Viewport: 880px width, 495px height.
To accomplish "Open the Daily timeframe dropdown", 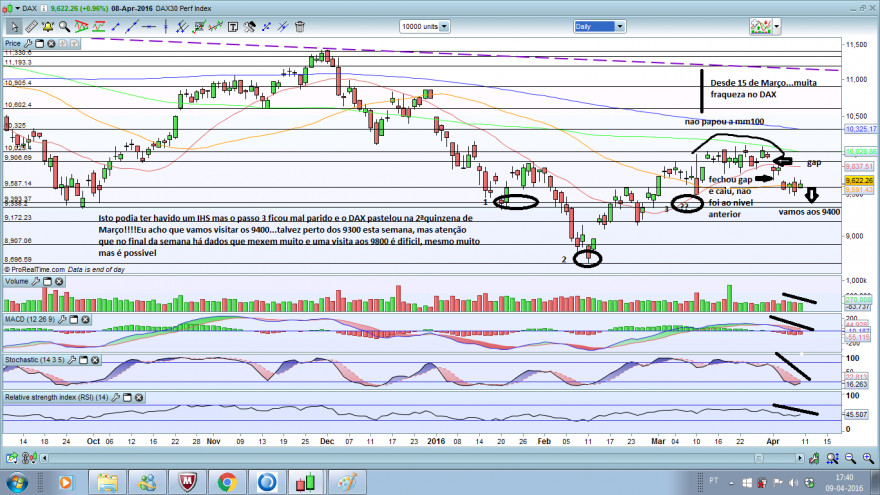I will pos(620,26).
